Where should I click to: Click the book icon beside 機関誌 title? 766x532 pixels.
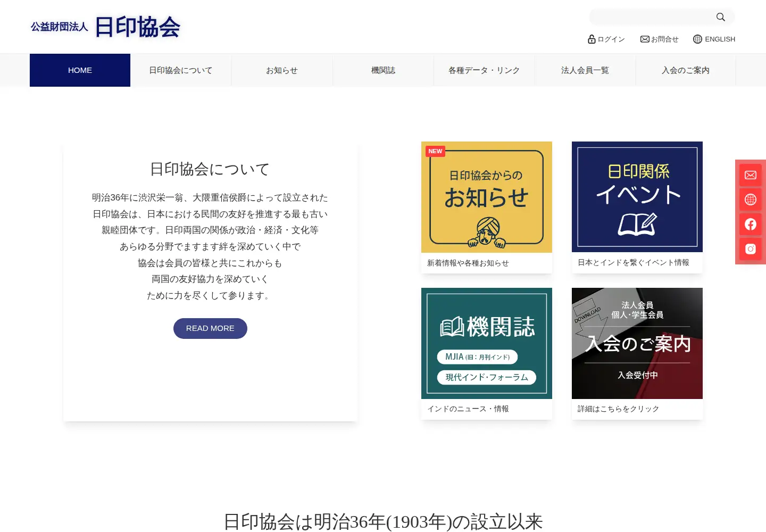tap(452, 327)
